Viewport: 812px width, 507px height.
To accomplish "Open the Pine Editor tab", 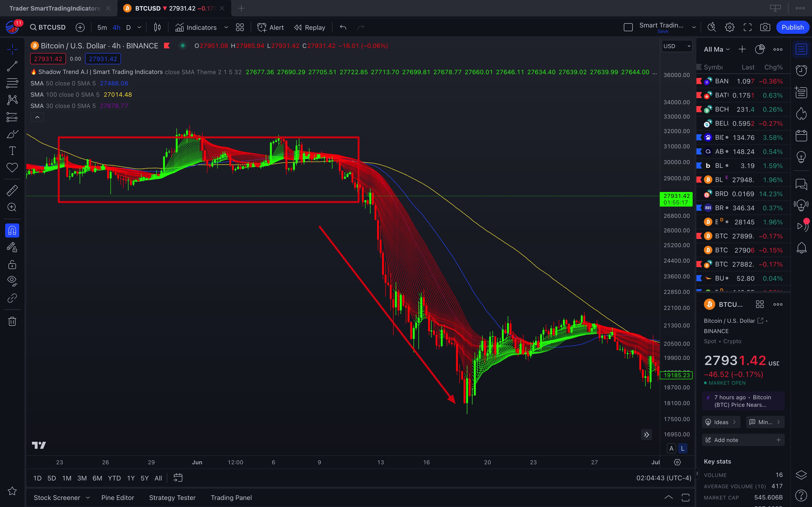I will click(x=117, y=498).
